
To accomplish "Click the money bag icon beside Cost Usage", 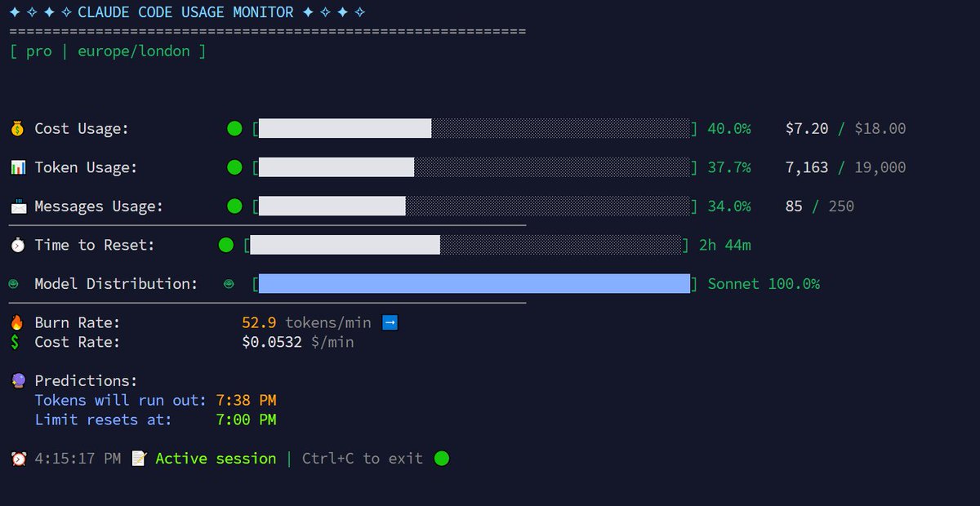I will 18,128.
